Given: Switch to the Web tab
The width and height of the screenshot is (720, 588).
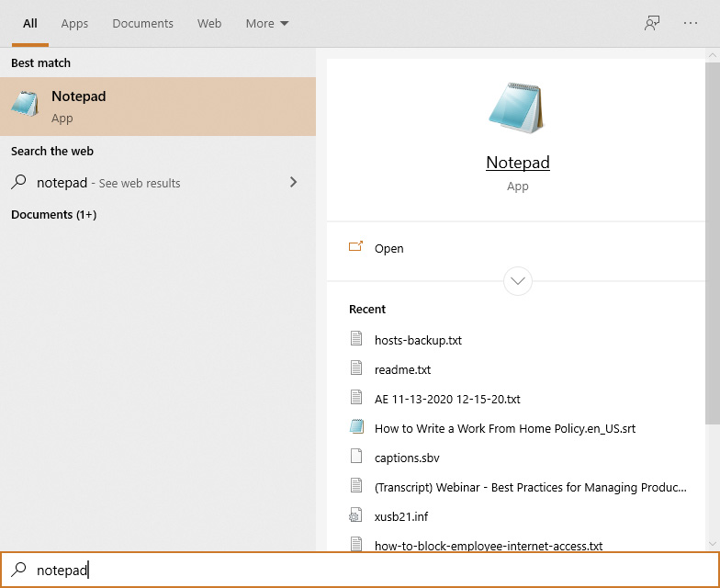Looking at the screenshot, I should pyautogui.click(x=209, y=24).
